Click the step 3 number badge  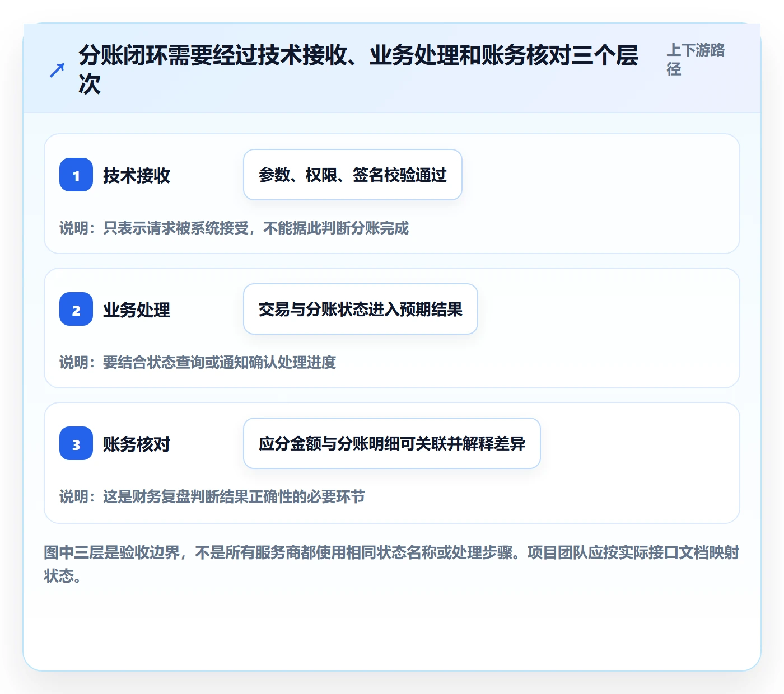76,443
